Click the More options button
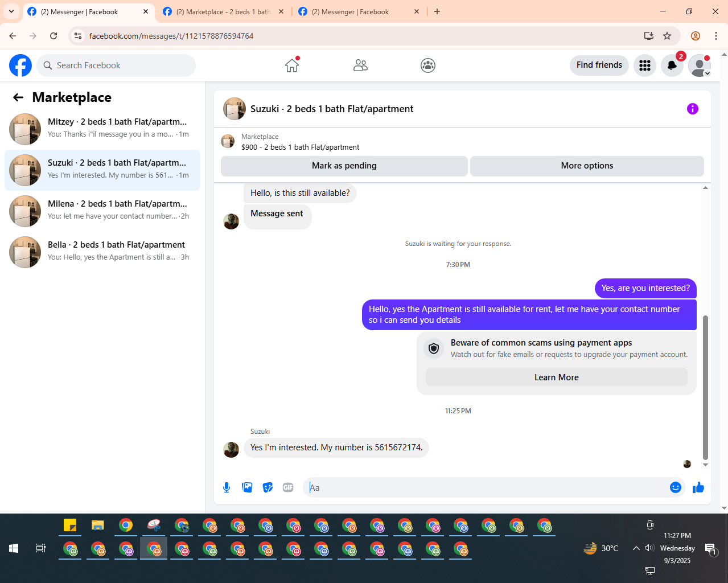728x583 pixels. 587,166
